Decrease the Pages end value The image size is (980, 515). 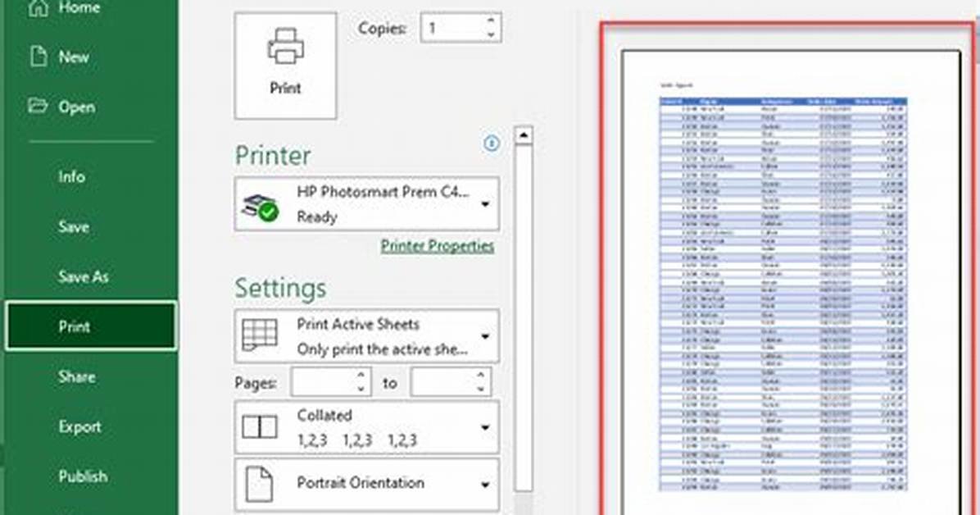tap(481, 389)
